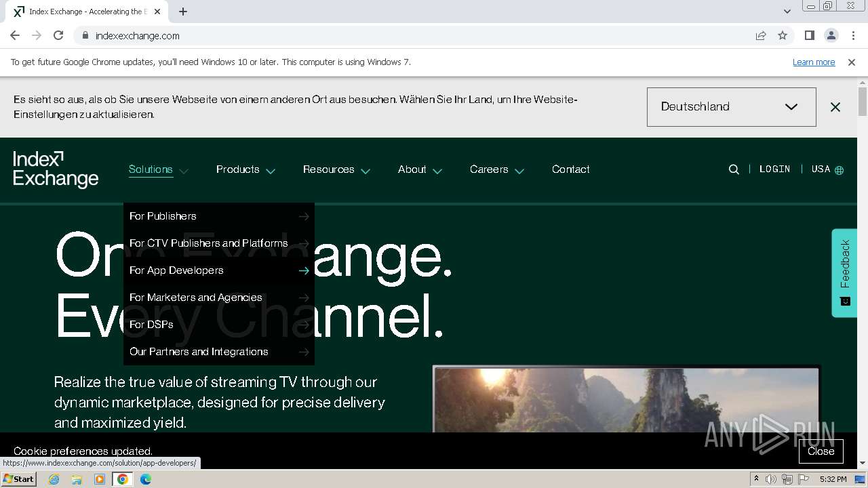Open Learn more about Chrome updates
The width and height of the screenshot is (868, 488).
click(814, 62)
